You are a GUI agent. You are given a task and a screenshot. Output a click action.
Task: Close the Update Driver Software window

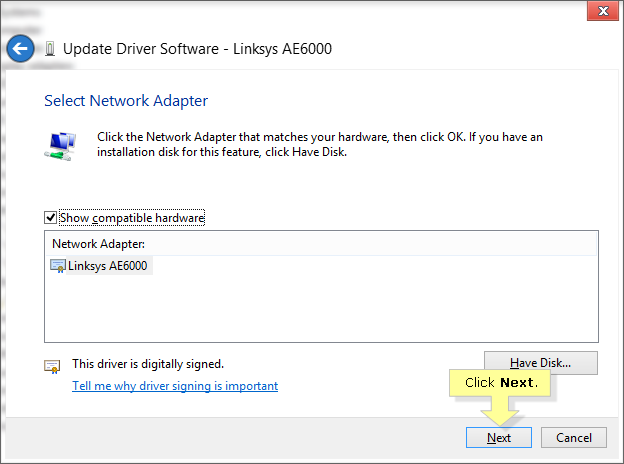pos(603,11)
